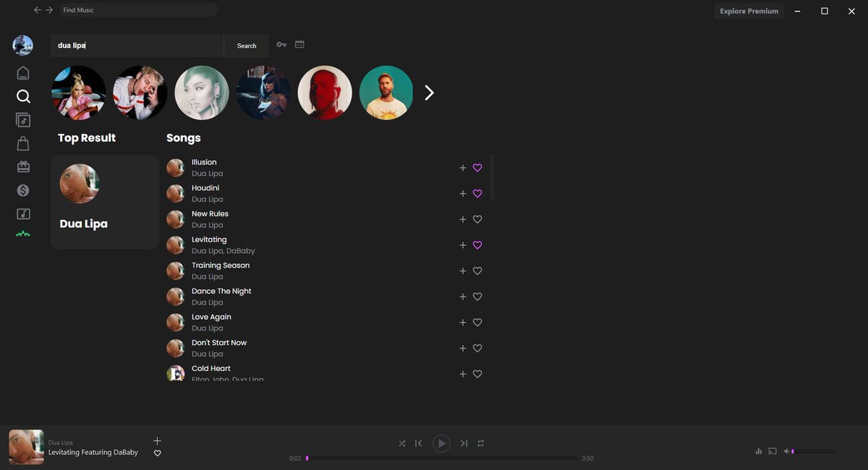Viewport: 868px width, 470px height.
Task: Add Illusion to playlist with plus
Action: (463, 168)
